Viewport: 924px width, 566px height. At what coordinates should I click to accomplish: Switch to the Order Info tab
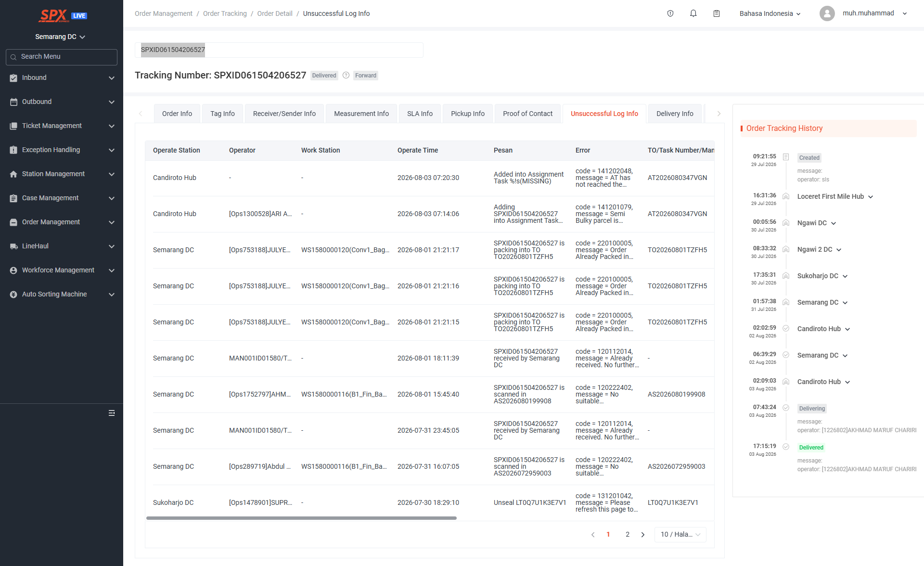pos(177,114)
